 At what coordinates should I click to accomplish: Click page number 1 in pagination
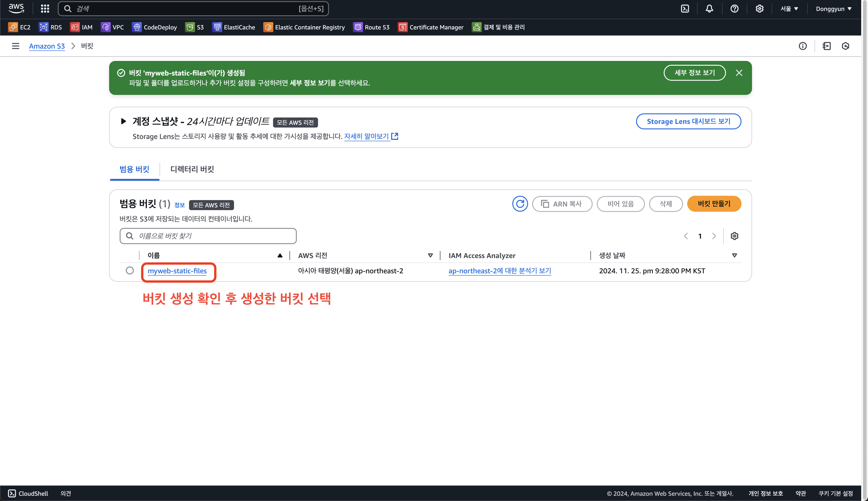pyautogui.click(x=700, y=236)
